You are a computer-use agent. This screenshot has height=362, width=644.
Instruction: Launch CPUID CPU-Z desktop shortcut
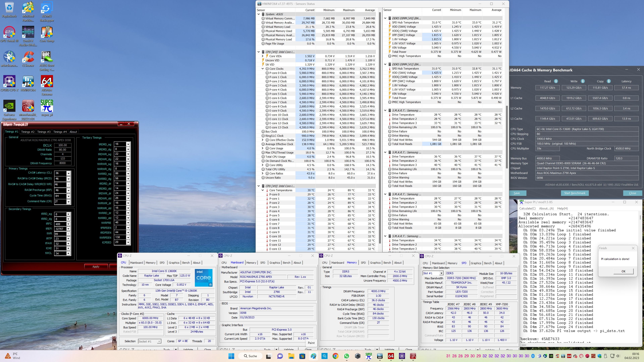[9, 83]
